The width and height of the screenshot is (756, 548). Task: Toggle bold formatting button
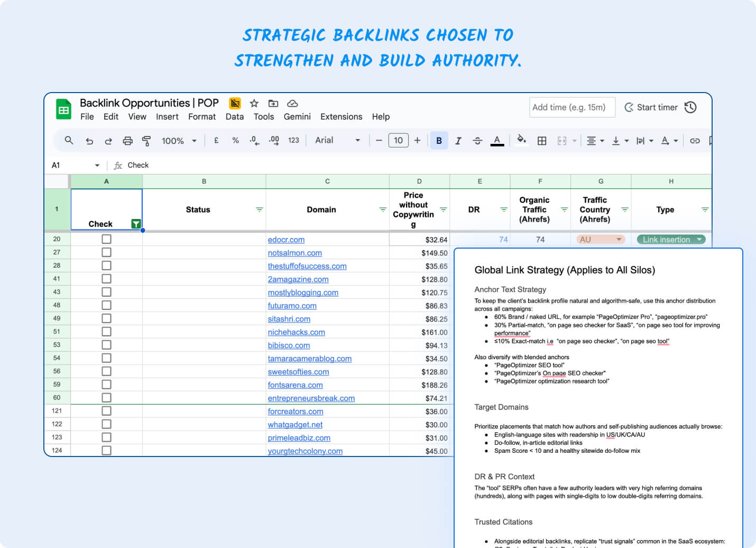[439, 141]
